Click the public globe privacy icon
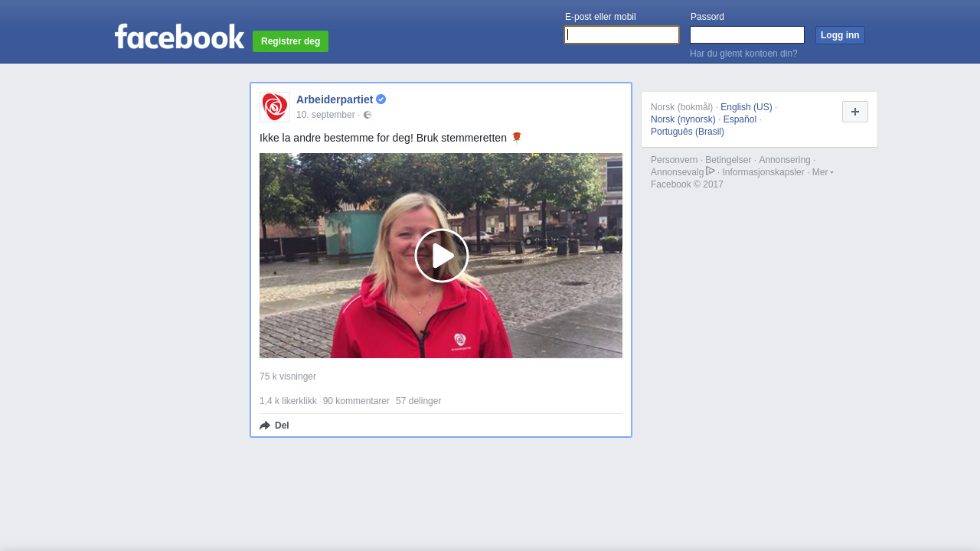980x551 pixels. click(367, 115)
